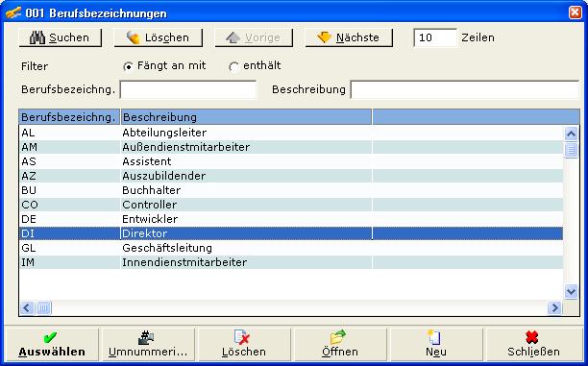Click the vertical scrollbar down arrow
Viewport: 588px width, 366px height.
tap(571, 291)
